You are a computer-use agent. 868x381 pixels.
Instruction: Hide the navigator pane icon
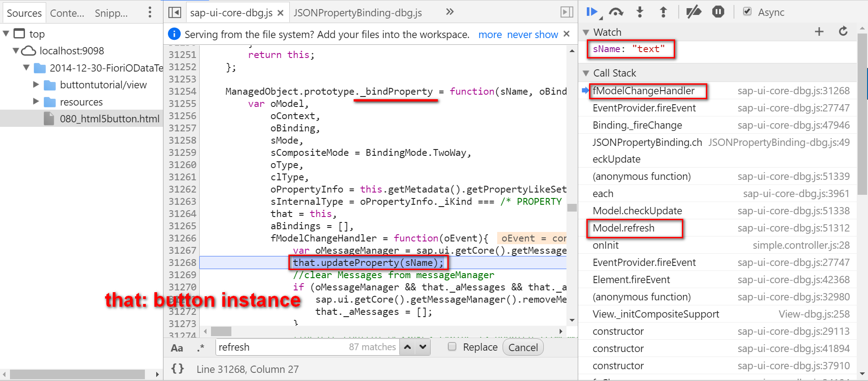pyautogui.click(x=175, y=12)
